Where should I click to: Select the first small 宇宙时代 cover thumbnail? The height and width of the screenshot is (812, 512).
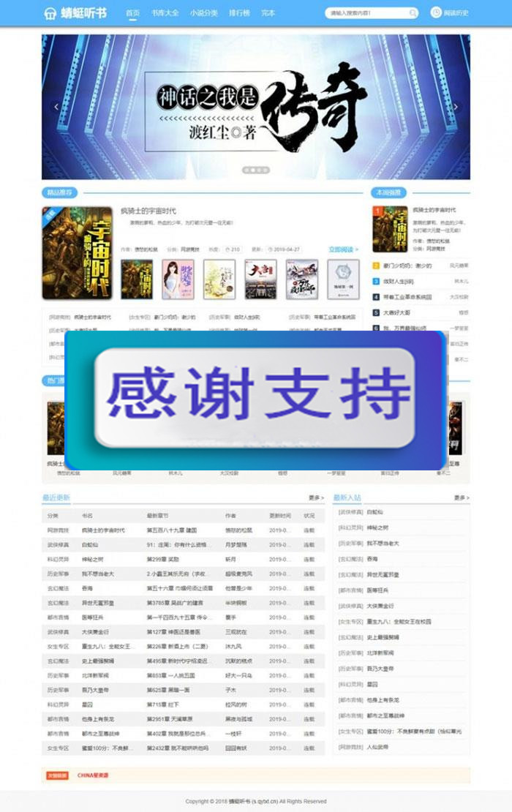[137, 279]
